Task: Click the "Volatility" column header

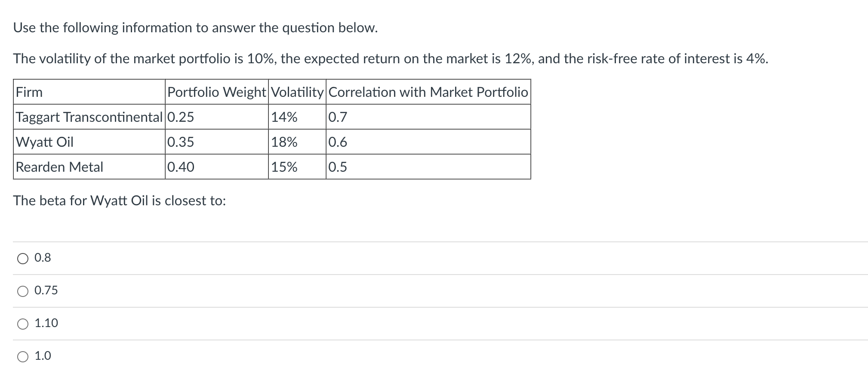Action: pos(297,92)
